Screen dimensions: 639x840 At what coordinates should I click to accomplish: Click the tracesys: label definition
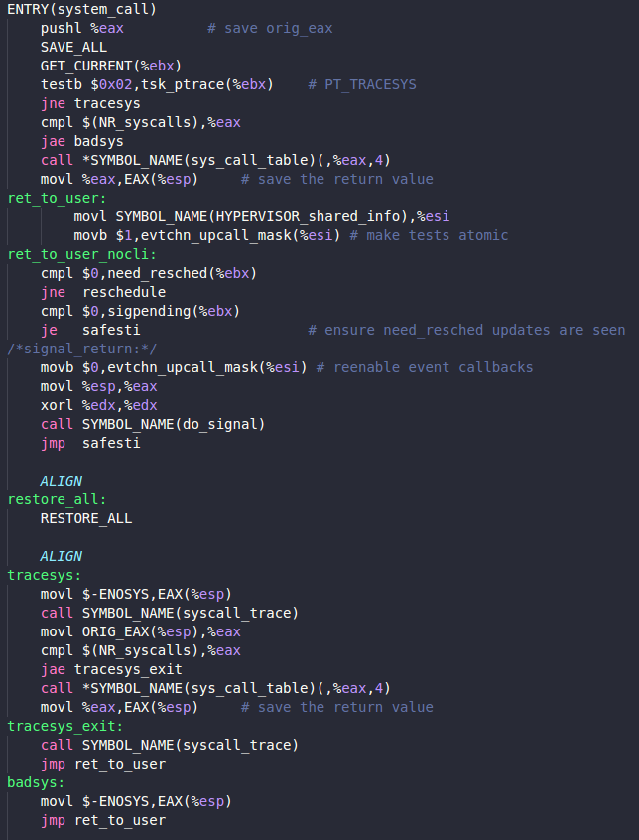tap(45, 575)
